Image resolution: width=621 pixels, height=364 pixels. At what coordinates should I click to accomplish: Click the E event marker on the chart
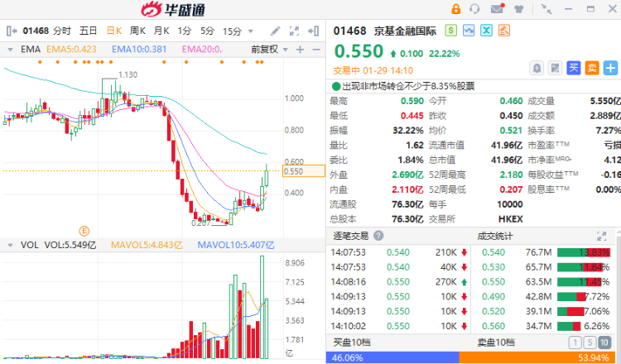click(84, 231)
